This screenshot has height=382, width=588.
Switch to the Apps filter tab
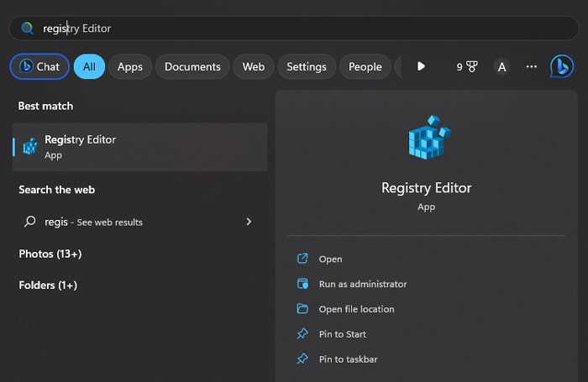click(x=129, y=66)
